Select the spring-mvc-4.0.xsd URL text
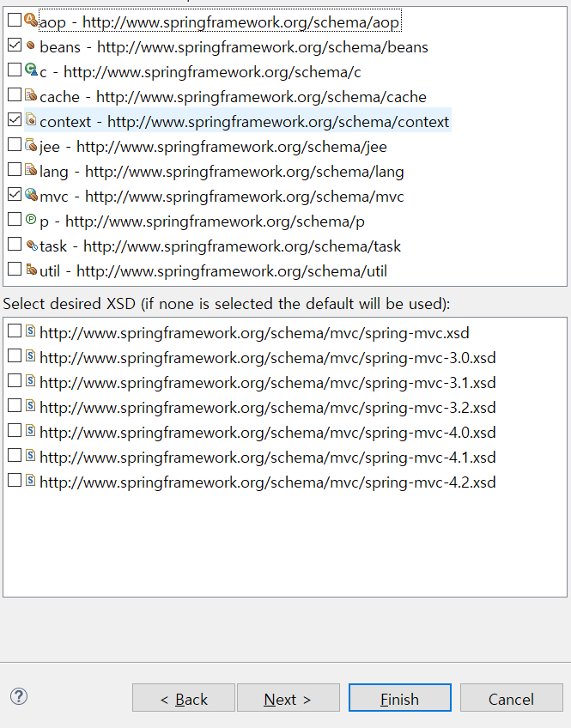The image size is (571, 728). 268,433
